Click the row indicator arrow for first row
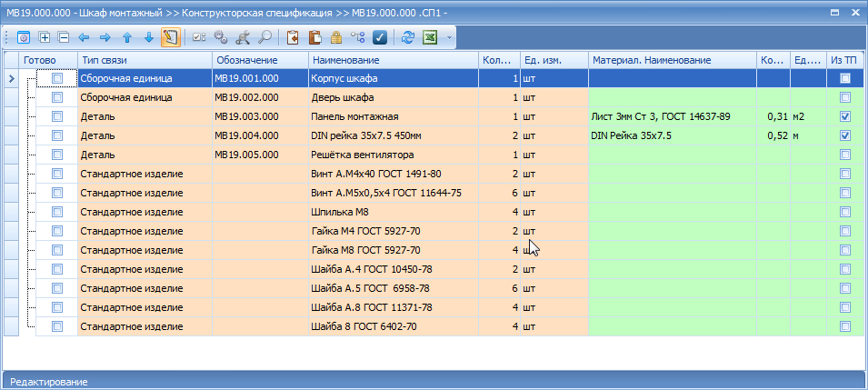Viewport: 868px width, 390px height. pyautogui.click(x=11, y=79)
